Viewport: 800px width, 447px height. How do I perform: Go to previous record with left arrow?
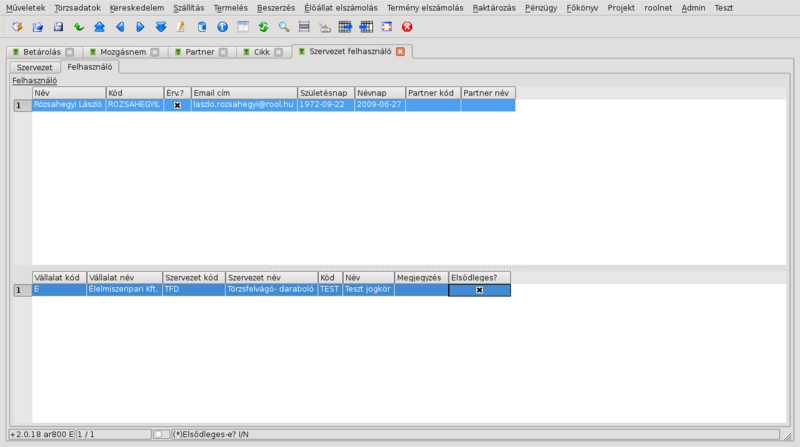(120, 26)
